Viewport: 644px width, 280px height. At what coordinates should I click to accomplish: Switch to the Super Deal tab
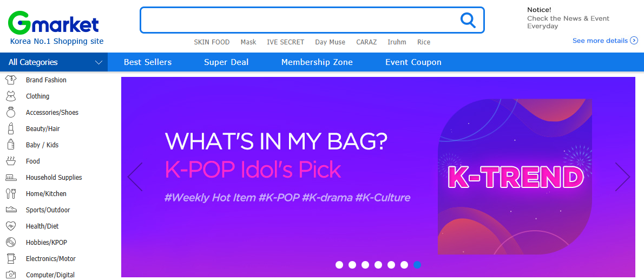point(226,62)
